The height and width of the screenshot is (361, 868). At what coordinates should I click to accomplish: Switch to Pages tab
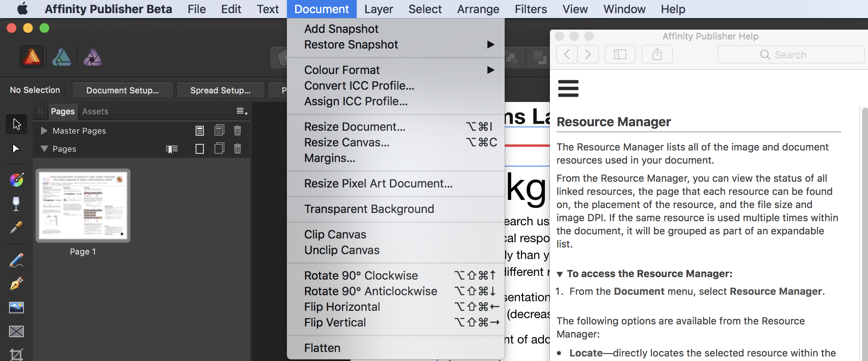point(63,111)
